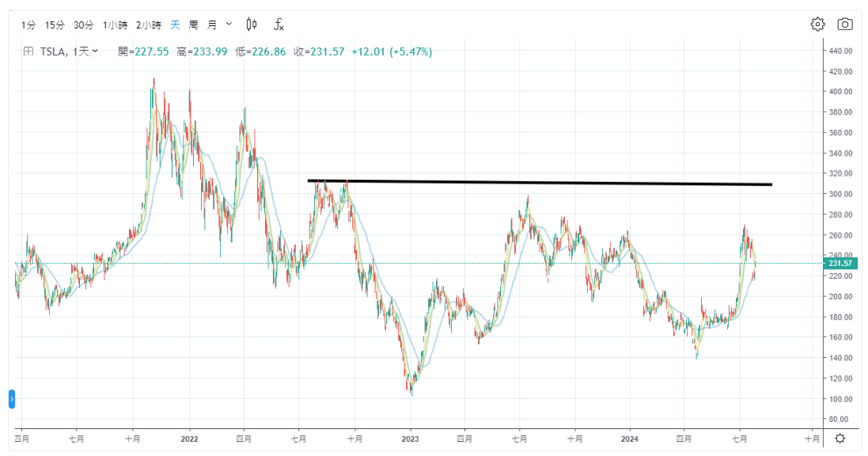The height and width of the screenshot is (456, 868).
Task: Expand the TSLA, 1天 legend dropdown
Action: [96, 51]
